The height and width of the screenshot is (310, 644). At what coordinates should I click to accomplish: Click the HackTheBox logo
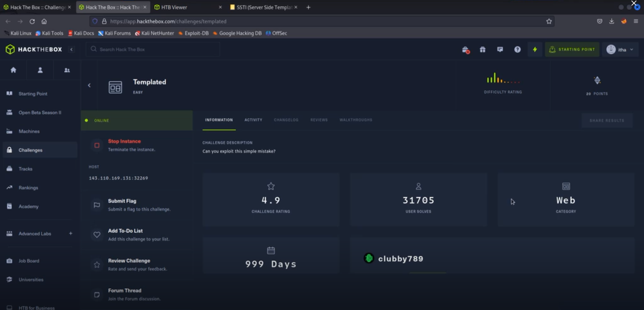[34, 49]
